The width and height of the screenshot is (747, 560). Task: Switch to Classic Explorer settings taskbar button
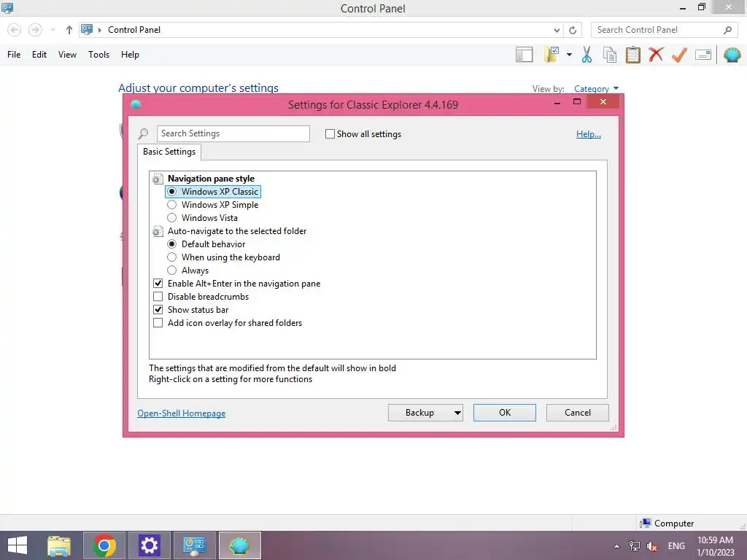(239, 545)
